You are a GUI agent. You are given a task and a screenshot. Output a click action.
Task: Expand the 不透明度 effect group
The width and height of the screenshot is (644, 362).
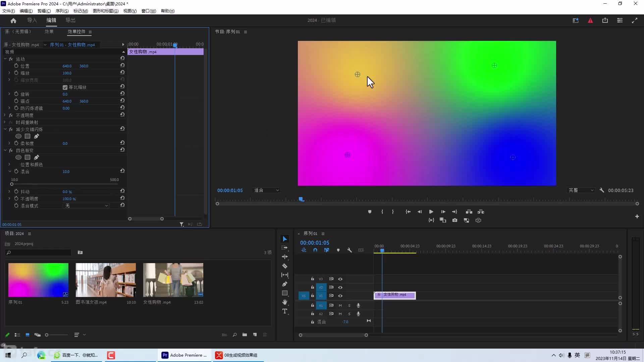tap(5, 115)
